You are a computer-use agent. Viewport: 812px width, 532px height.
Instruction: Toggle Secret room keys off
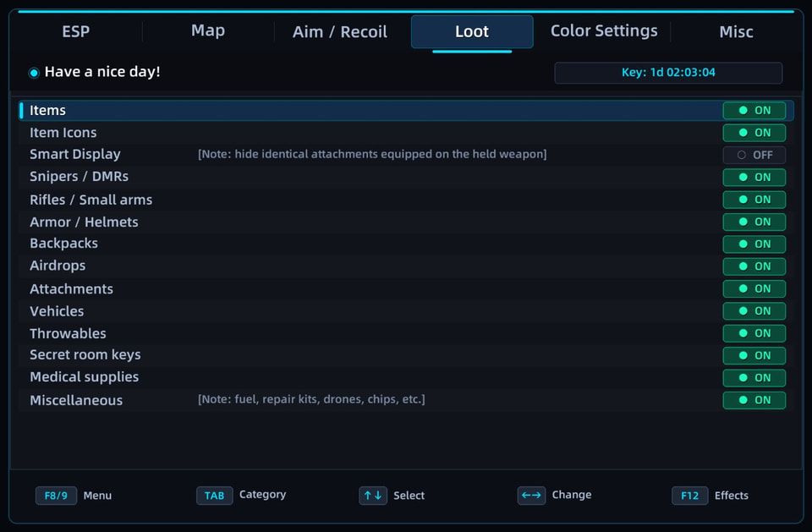754,355
